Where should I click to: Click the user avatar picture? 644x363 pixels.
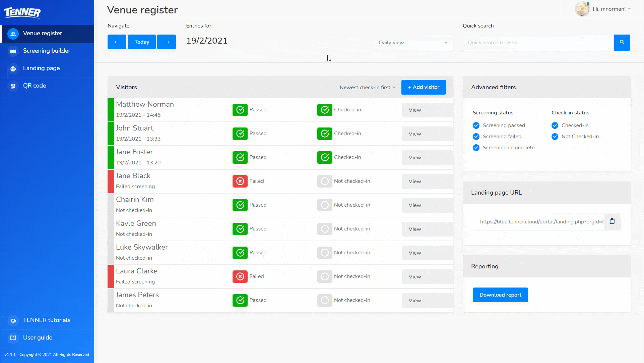click(582, 9)
